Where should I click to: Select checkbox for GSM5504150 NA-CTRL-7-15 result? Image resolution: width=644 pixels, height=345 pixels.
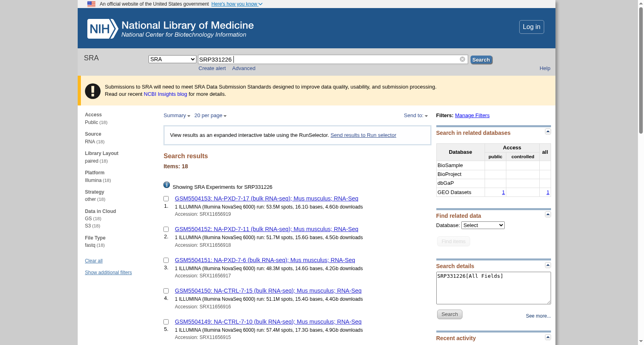tap(166, 291)
